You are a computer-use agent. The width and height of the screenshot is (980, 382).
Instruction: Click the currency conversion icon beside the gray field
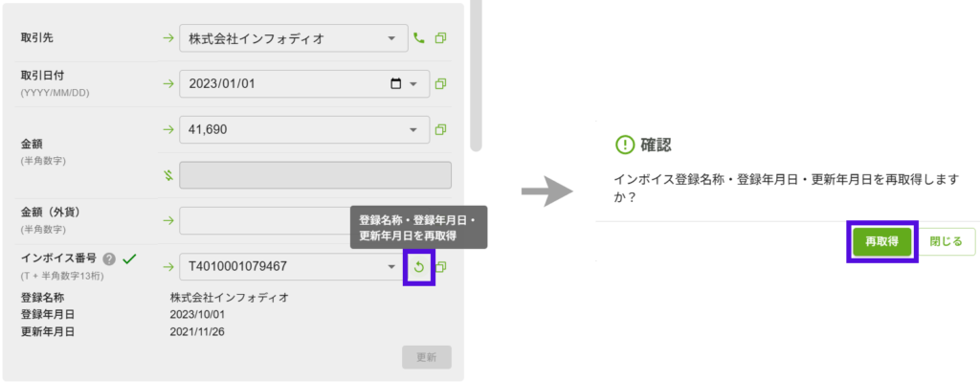tap(167, 175)
